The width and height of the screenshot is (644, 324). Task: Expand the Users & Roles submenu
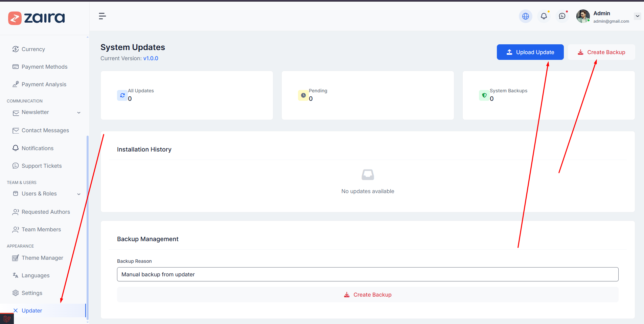click(79, 194)
